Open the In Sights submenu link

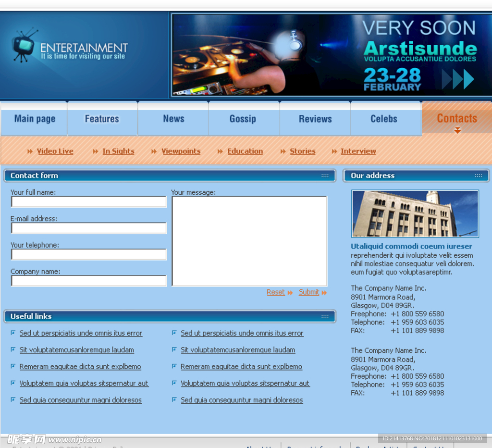[x=118, y=151]
